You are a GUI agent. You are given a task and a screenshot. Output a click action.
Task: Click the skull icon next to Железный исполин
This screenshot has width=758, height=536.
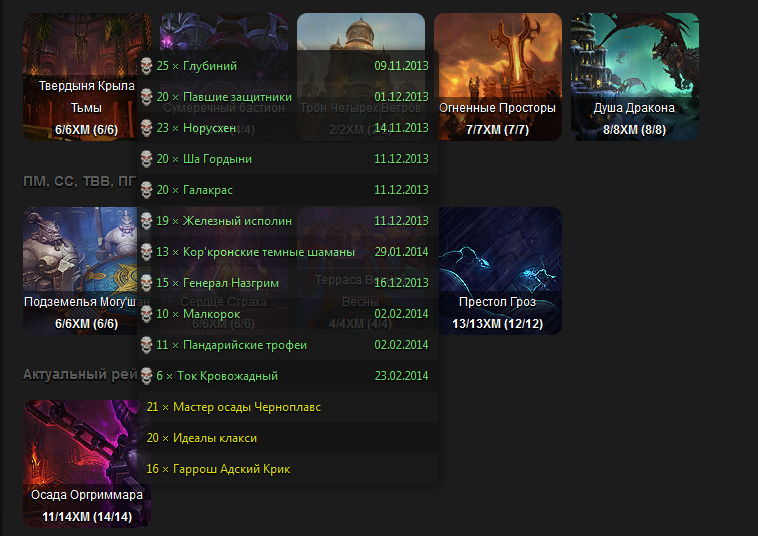tap(146, 221)
